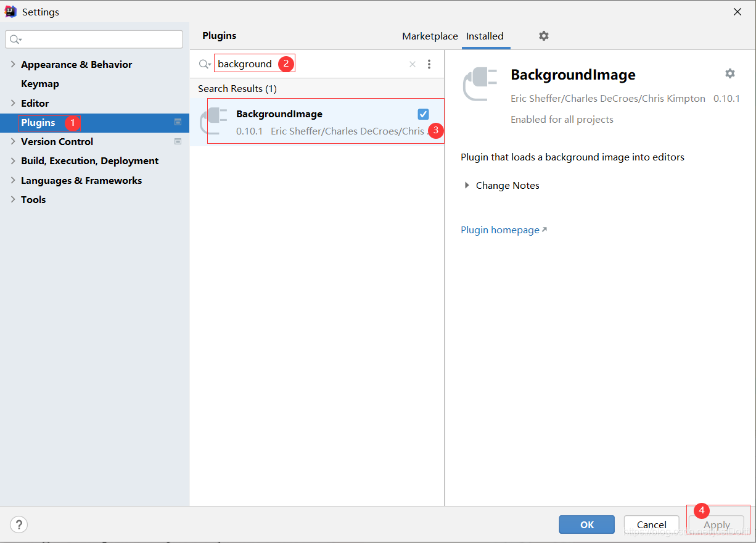Close the Settings dialog window
Viewport: 756px width, 543px height.
click(x=737, y=12)
